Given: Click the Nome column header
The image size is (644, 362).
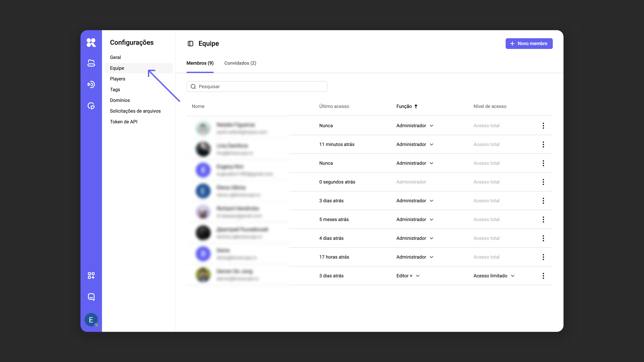Looking at the screenshot, I should click(198, 106).
